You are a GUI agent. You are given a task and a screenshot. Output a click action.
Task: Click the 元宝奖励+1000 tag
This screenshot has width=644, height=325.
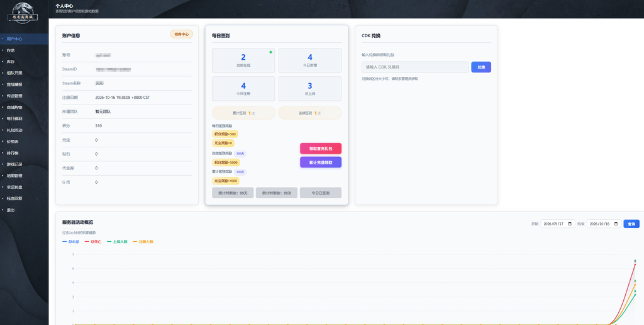[226, 181]
